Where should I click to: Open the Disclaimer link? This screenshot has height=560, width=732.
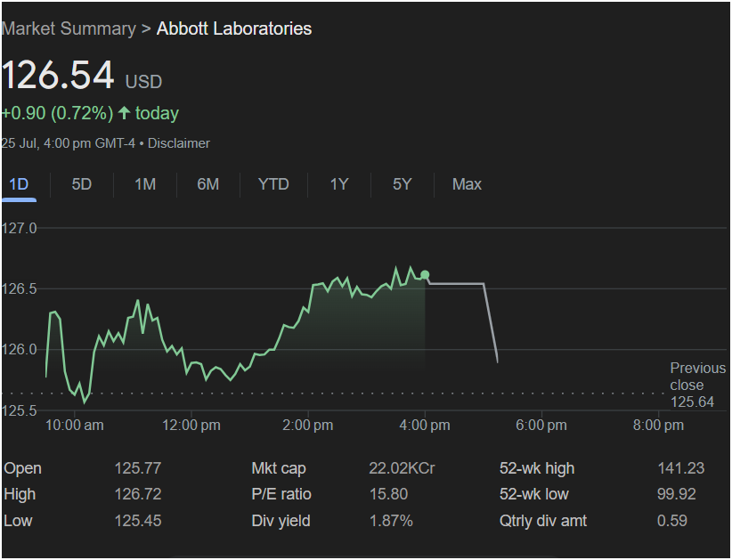pos(179,143)
